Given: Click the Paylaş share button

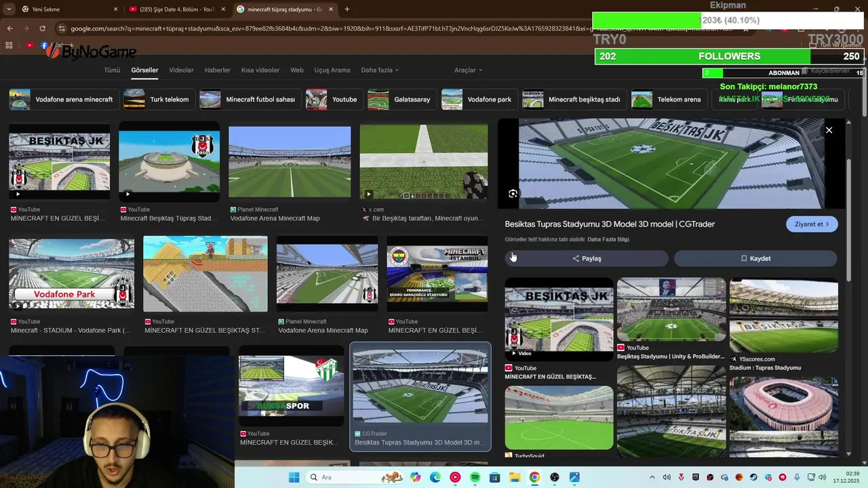Looking at the screenshot, I should 587,258.
